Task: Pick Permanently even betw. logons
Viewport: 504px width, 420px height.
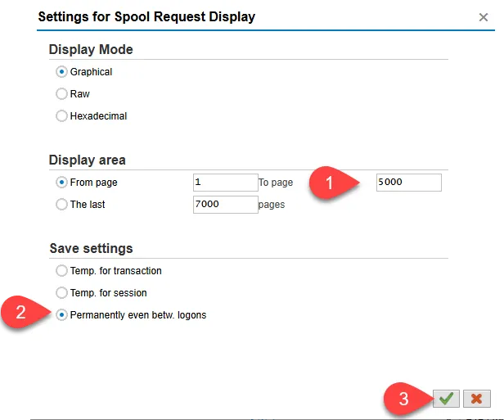Action: 61,315
